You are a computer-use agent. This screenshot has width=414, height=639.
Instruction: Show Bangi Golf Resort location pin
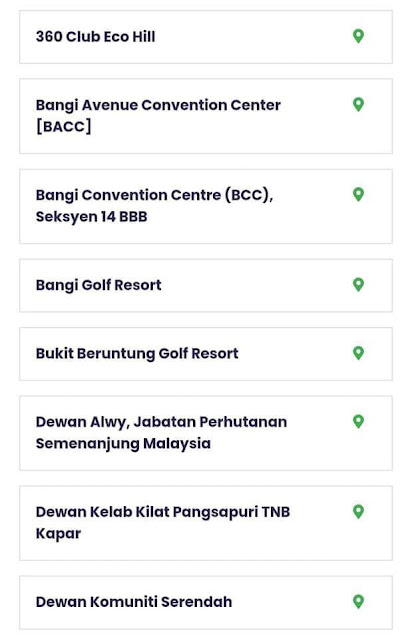click(358, 284)
